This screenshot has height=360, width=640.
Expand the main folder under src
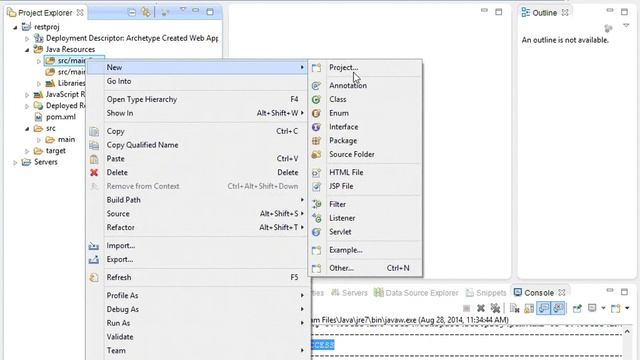pos(39,140)
